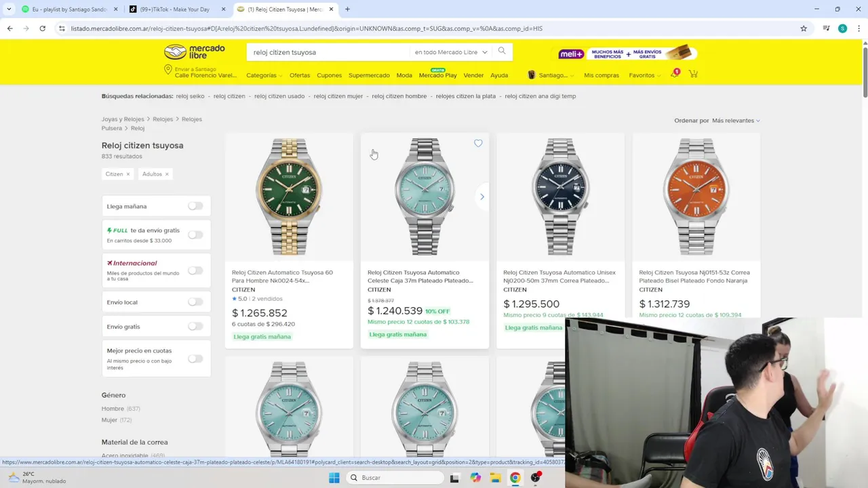Viewport: 868px width, 488px height.
Task: Open the Vender menu item
Action: tap(473, 75)
